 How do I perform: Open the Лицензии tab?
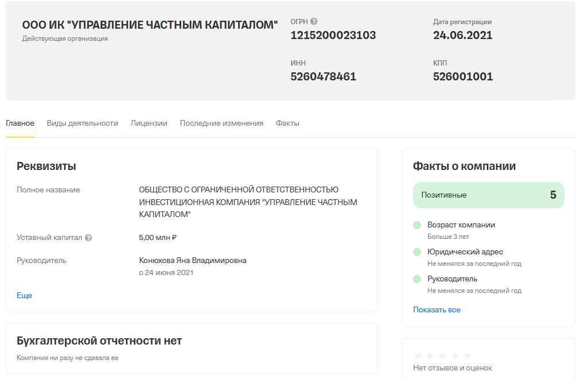click(149, 123)
